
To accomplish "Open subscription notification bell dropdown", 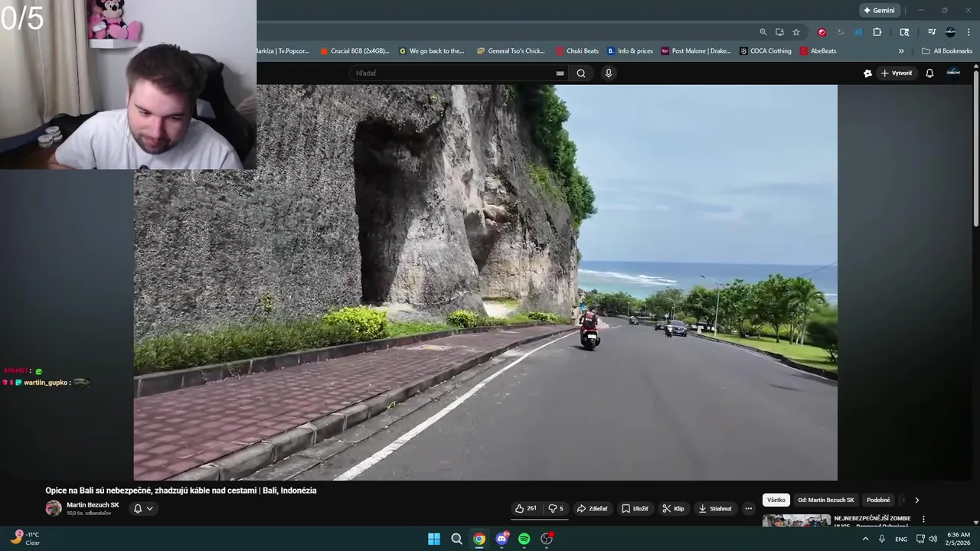I will click(x=143, y=508).
